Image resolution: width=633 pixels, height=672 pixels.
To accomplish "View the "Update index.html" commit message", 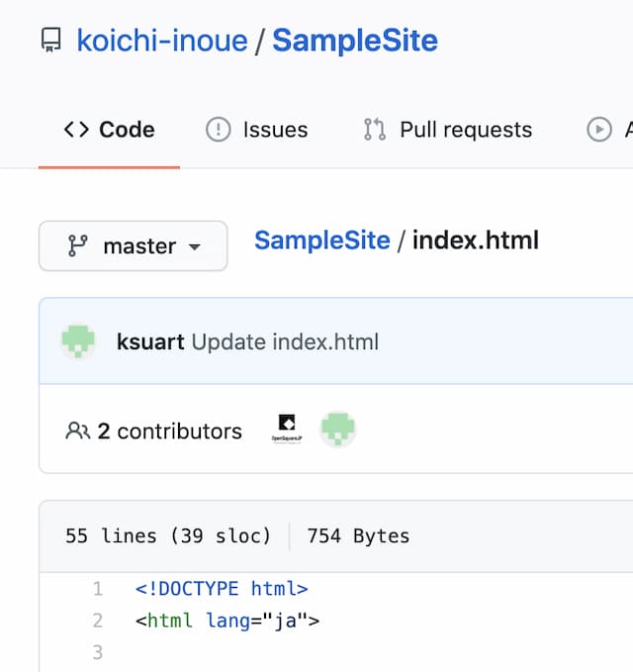I will 285,342.
